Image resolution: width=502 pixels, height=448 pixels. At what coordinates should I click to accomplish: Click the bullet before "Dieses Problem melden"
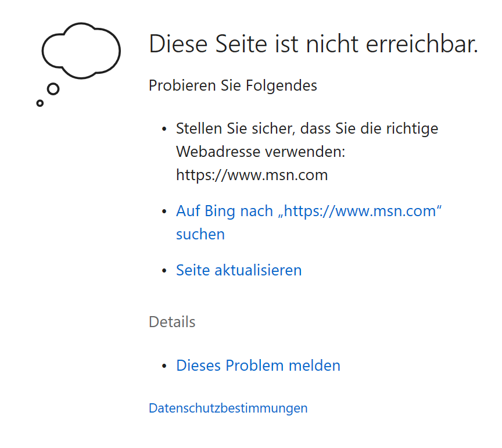point(164,366)
